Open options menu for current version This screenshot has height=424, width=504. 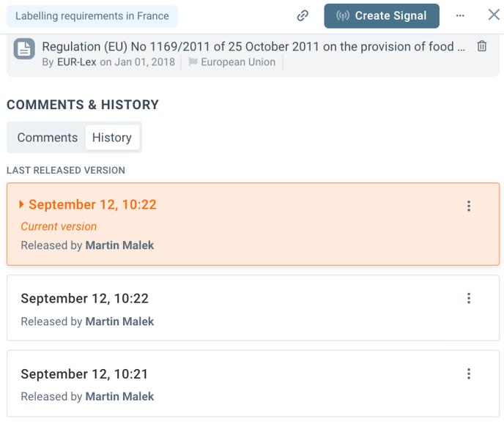click(x=469, y=207)
